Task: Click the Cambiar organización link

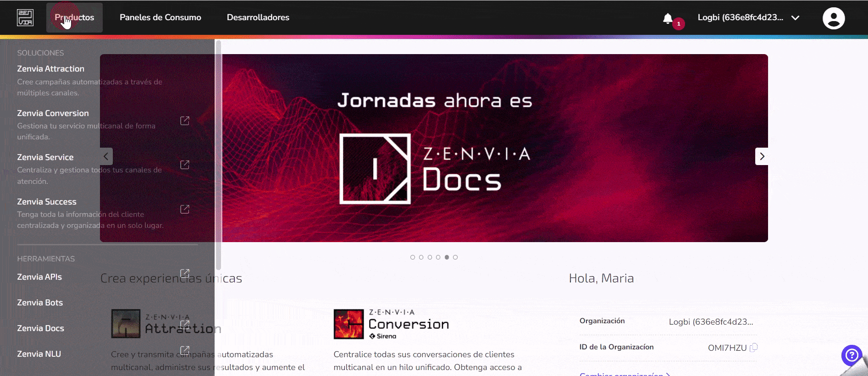Action: [625, 374]
